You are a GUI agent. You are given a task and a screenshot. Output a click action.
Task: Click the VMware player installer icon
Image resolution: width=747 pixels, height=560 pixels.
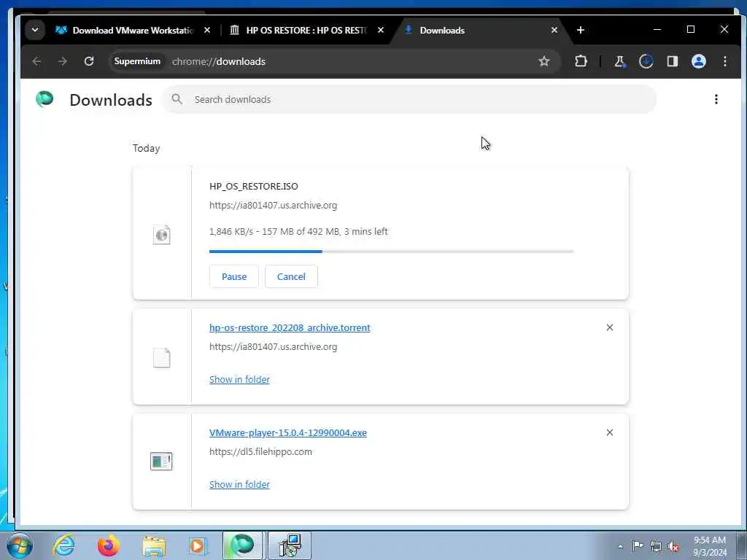click(161, 461)
